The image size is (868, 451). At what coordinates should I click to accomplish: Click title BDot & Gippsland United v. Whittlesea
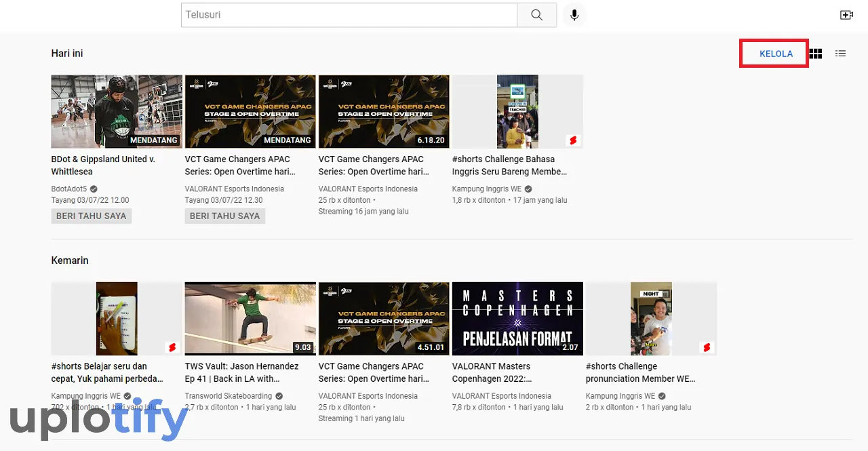pyautogui.click(x=104, y=165)
